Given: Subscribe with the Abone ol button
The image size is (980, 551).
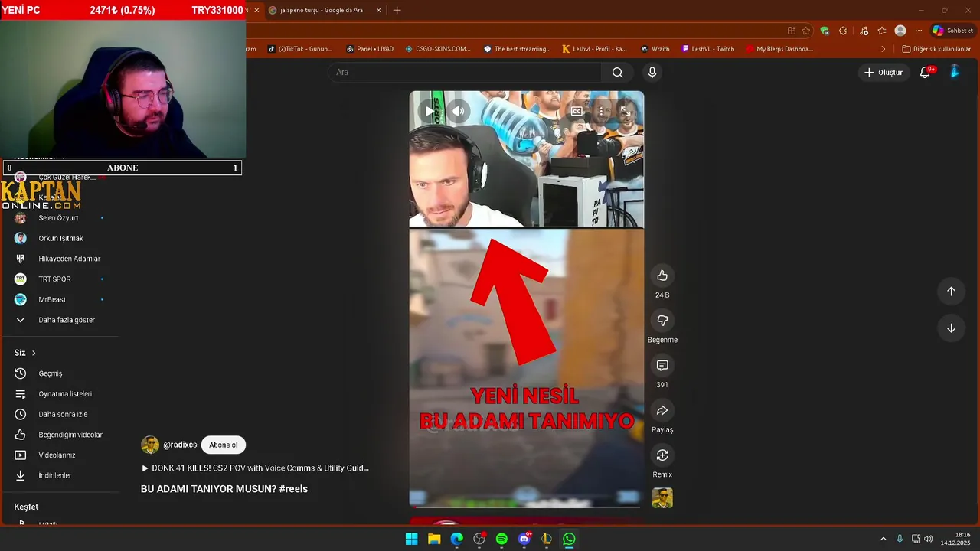Looking at the screenshot, I should point(224,445).
